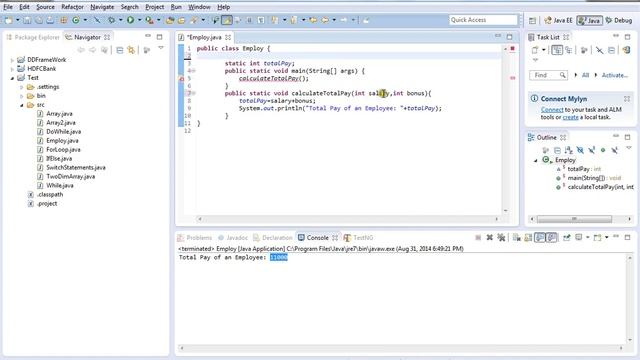Click the Debug bug icon in toolbar
The height and width of the screenshot is (360, 640).
(x=111, y=20)
